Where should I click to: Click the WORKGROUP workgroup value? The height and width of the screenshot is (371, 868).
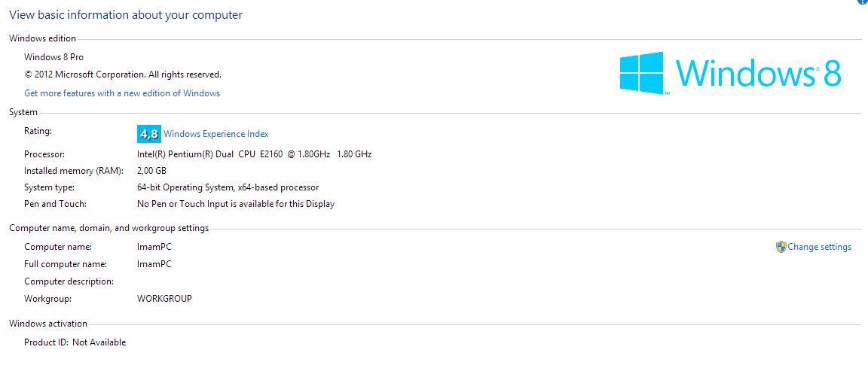tap(164, 299)
